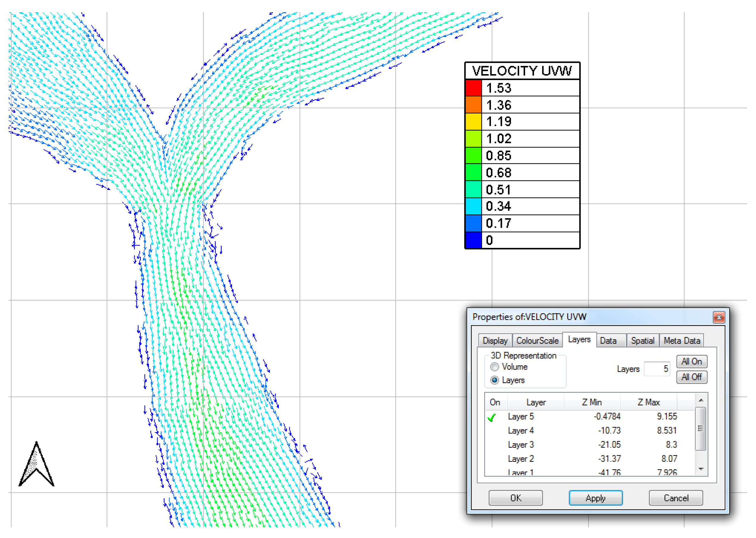Go to the Meta Data tab
The width and height of the screenshot is (756, 538).
(682, 341)
